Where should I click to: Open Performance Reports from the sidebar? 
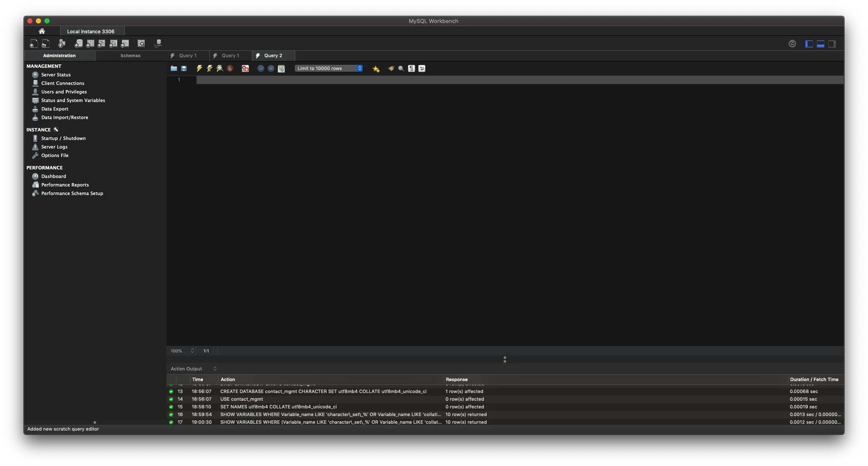(65, 184)
